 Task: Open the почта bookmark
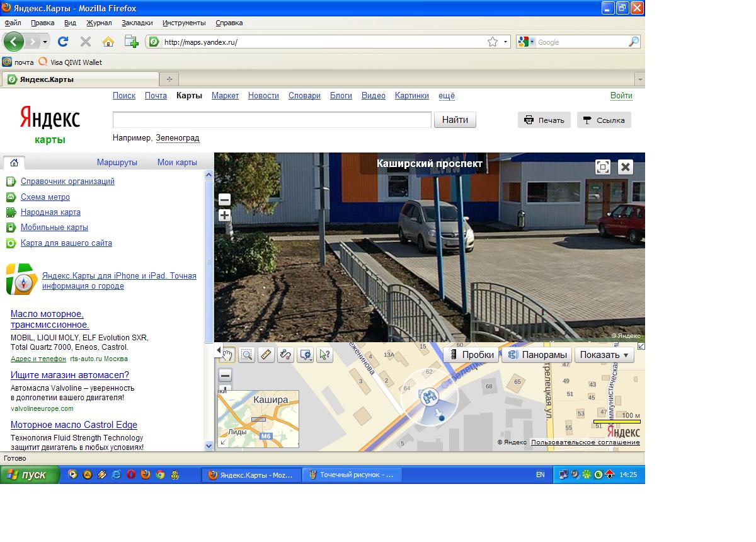(18, 62)
